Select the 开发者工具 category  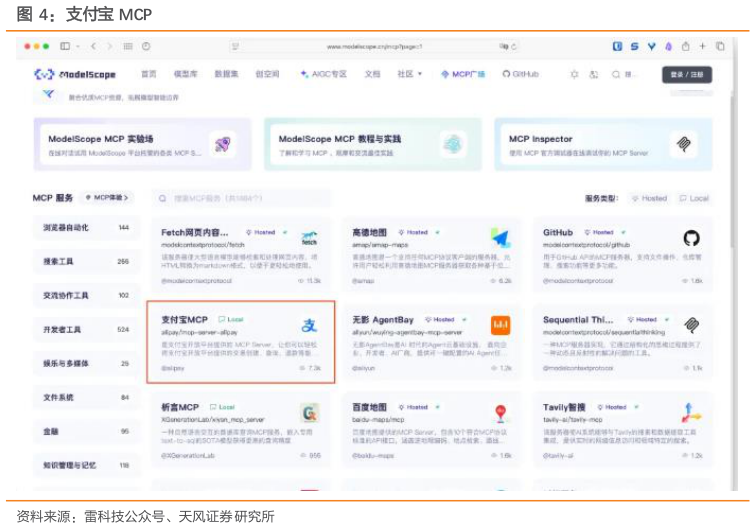[87, 330]
